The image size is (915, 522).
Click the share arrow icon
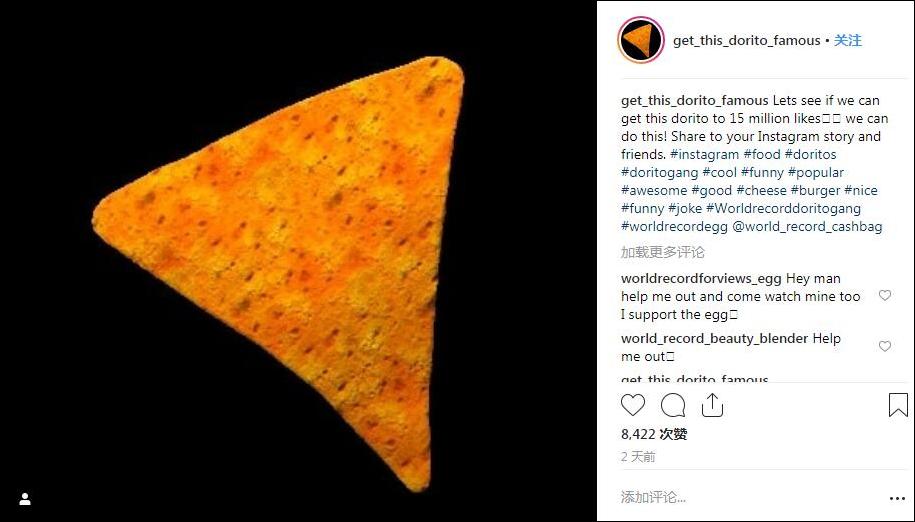[713, 405]
